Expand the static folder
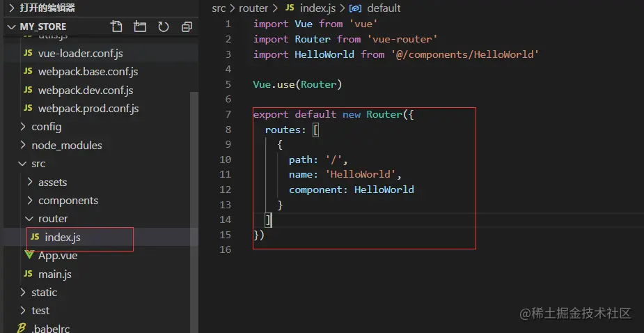The height and width of the screenshot is (333, 644). pyautogui.click(x=22, y=293)
